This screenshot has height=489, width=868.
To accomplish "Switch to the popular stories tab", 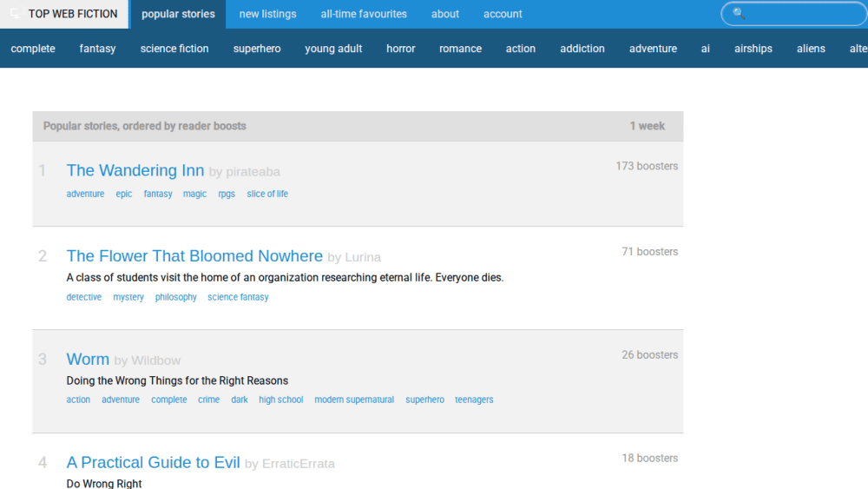I will tap(178, 14).
